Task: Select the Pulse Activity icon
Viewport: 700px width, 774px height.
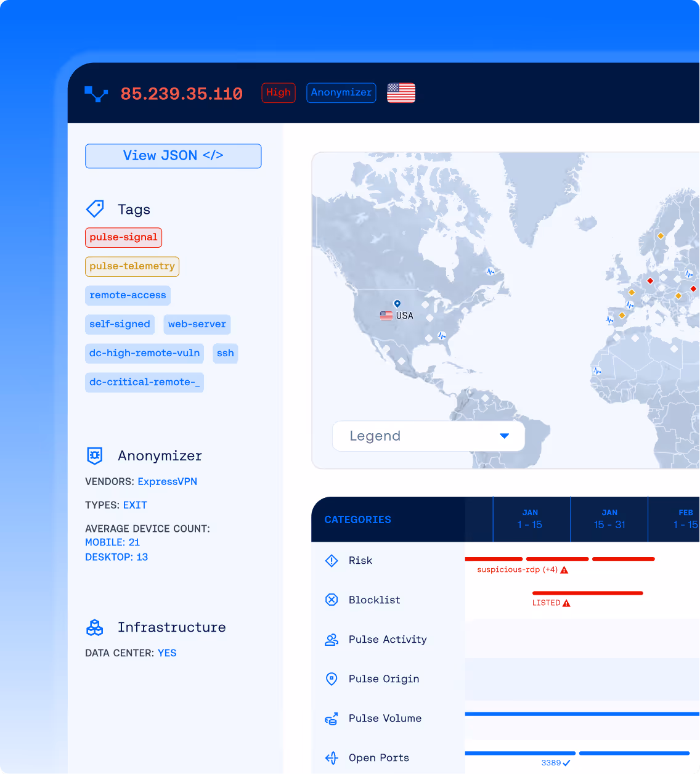Action: click(332, 639)
